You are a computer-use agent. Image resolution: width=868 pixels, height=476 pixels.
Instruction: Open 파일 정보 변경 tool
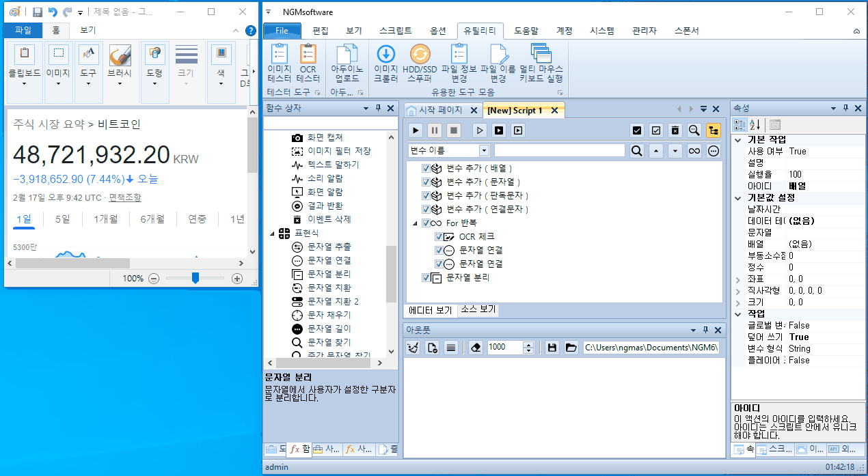coord(459,64)
